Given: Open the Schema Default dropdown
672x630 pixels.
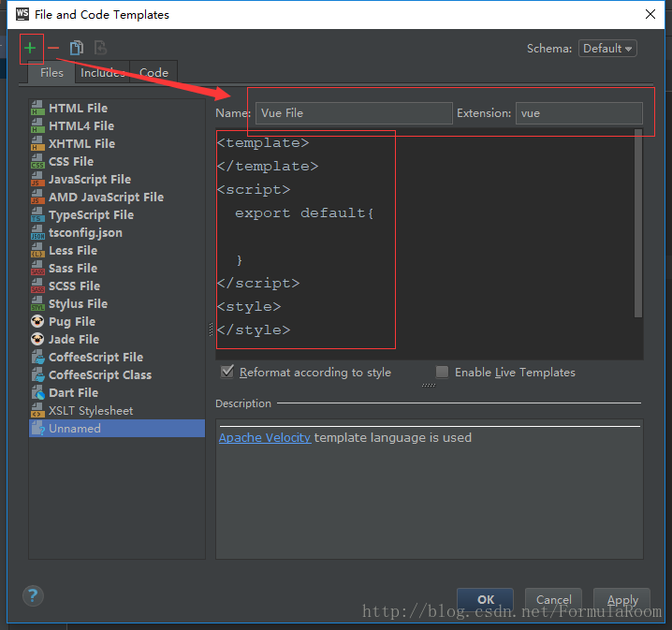Looking at the screenshot, I should [607, 49].
